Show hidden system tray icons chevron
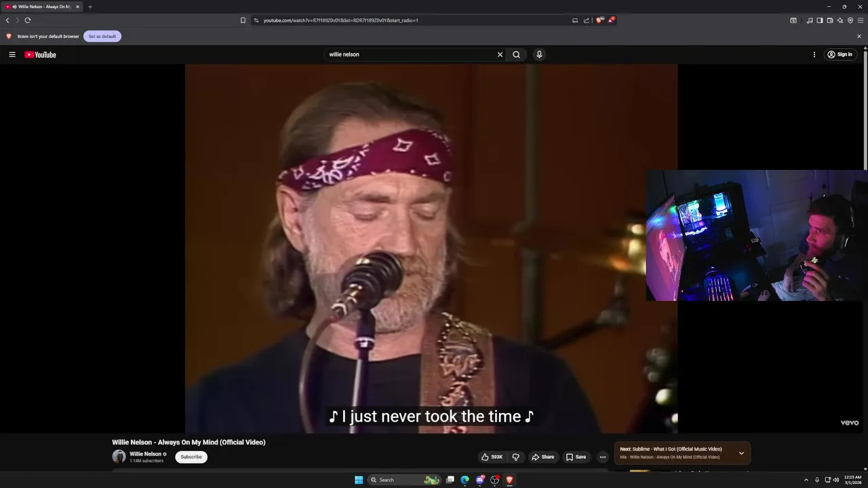The height and width of the screenshot is (488, 868). [x=807, y=480]
